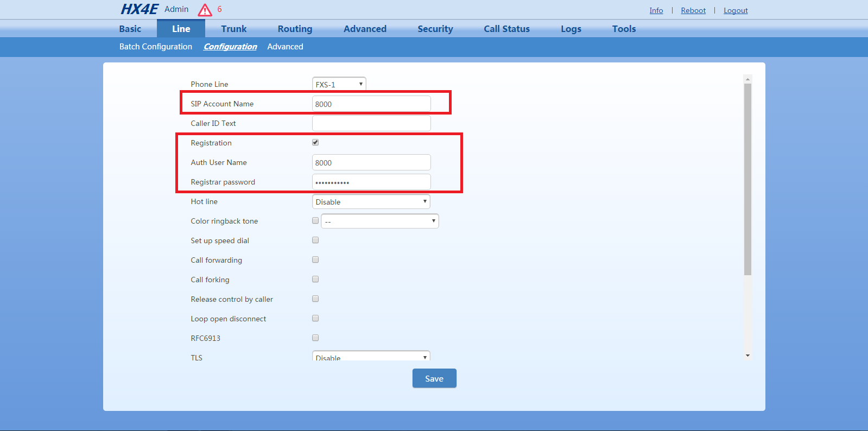This screenshot has width=868, height=431.
Task: Click scrollbar up arrow
Action: 747,79
